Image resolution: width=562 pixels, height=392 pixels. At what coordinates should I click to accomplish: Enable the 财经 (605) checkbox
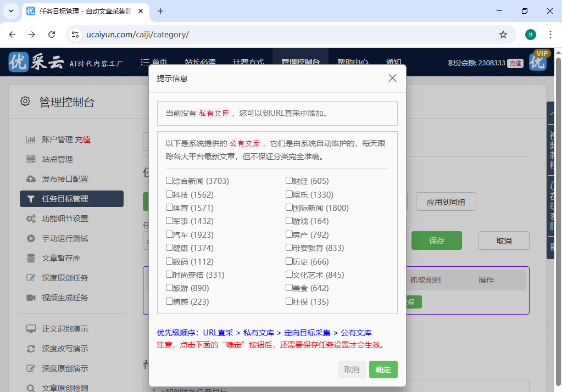coord(289,180)
